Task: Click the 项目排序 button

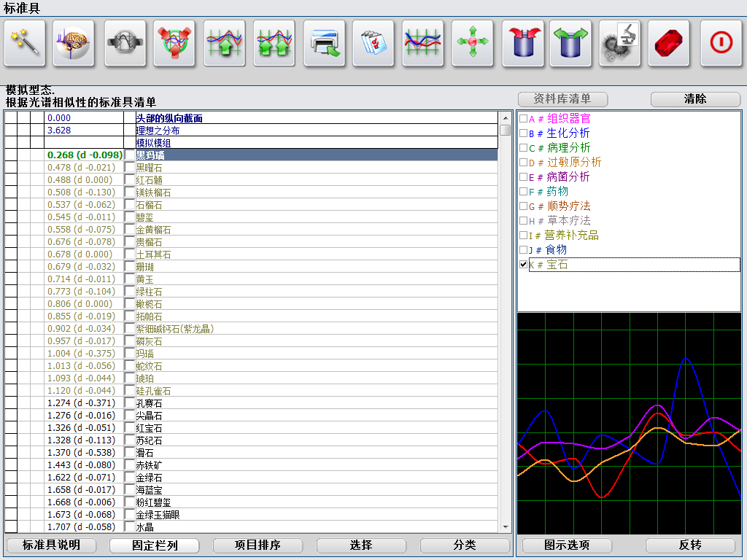Action: [x=258, y=545]
